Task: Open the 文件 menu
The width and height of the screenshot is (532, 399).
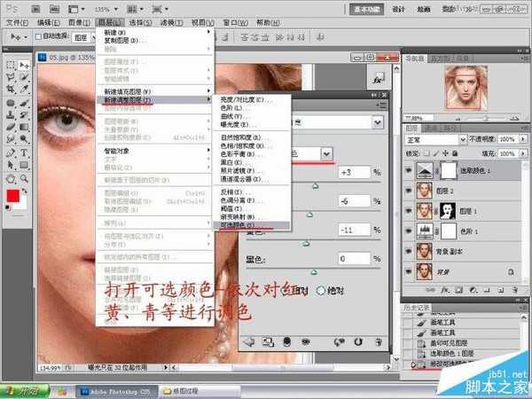Action: click(17, 23)
